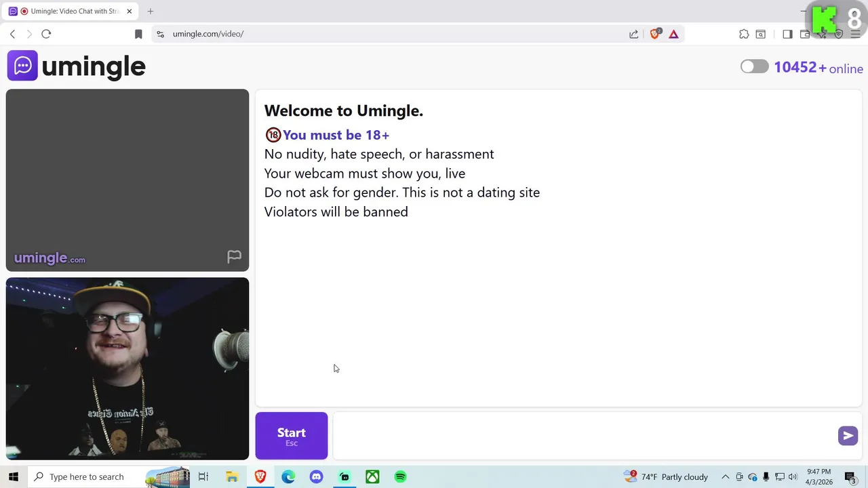Screen dimensions: 868x488
Task: Go back to previous page
Action: pyautogui.click(x=12, y=34)
